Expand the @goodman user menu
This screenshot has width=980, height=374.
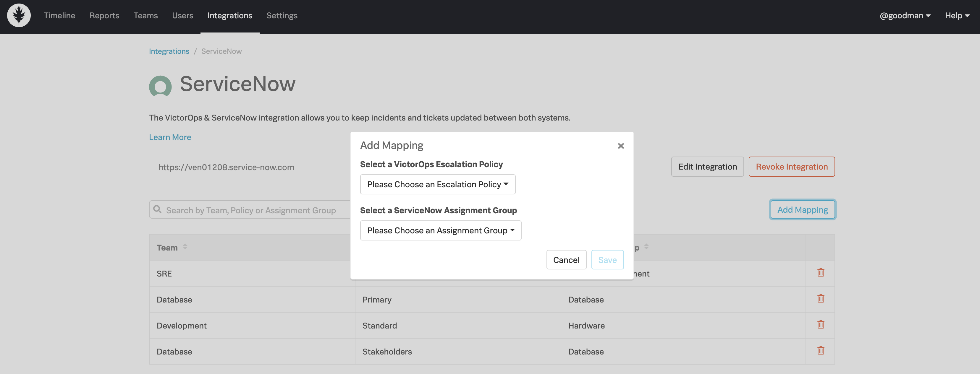point(905,16)
